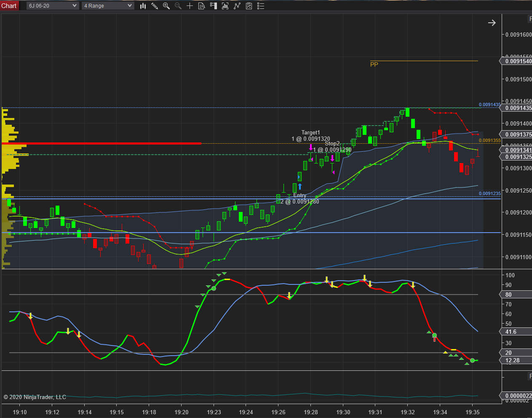
Task: Click the Stop2 order label
Action: pos(332,143)
